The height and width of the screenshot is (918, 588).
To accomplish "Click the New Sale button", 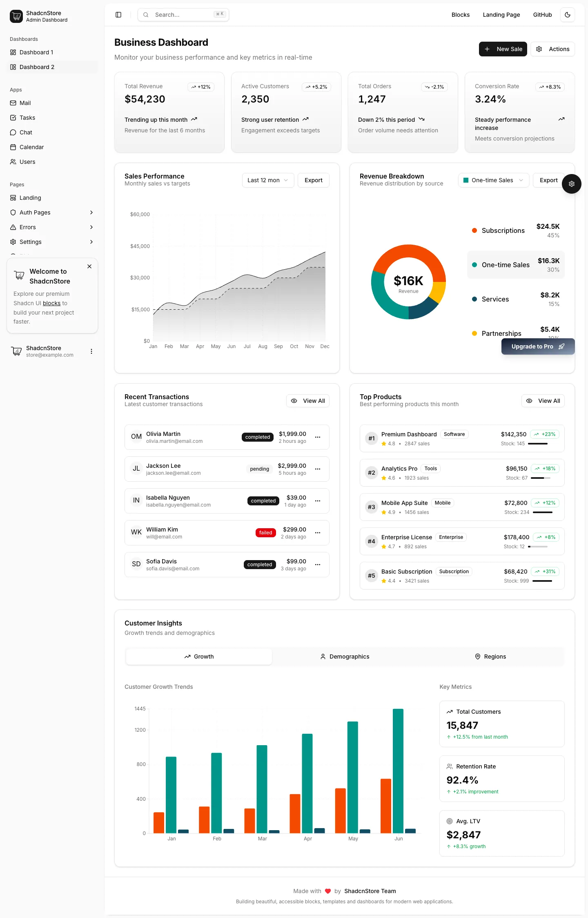I will coord(503,49).
